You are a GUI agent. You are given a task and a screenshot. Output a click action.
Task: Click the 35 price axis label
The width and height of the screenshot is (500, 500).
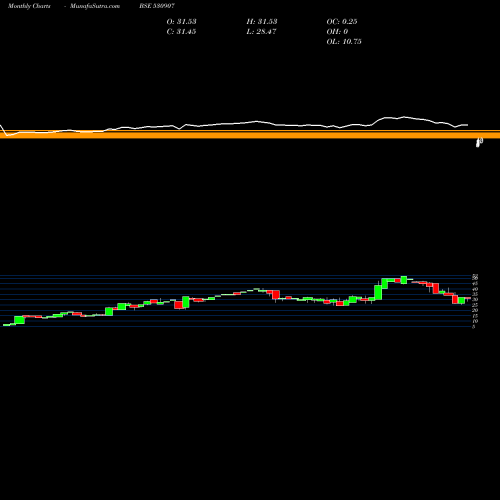coord(475,294)
